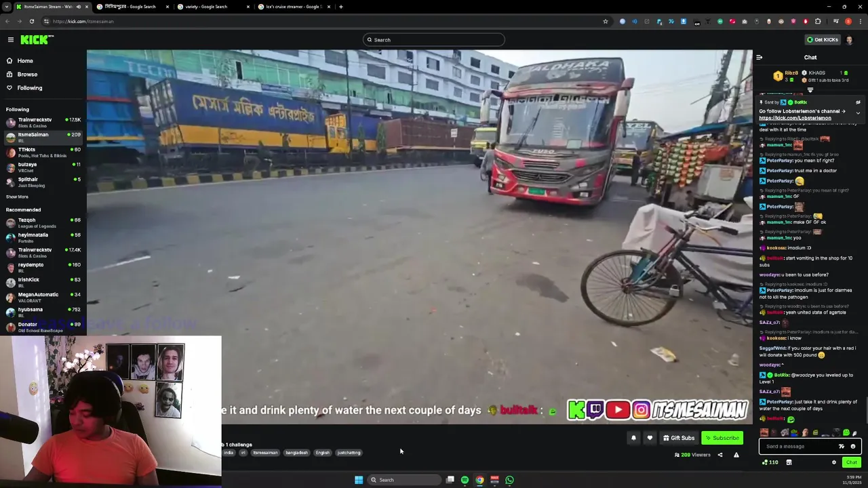The width and height of the screenshot is (868, 488).
Task: Select the English stream tag
Action: [323, 453]
